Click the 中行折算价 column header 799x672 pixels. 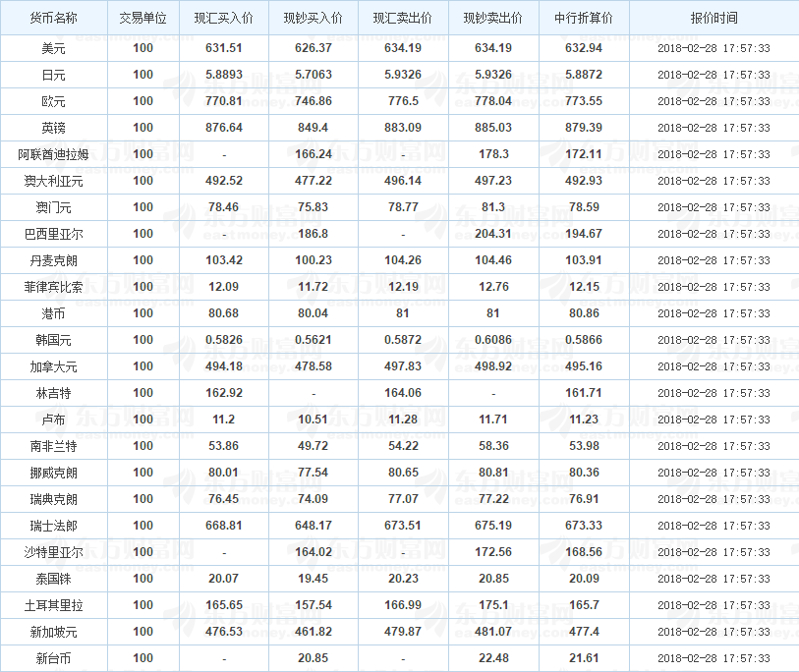tap(584, 18)
